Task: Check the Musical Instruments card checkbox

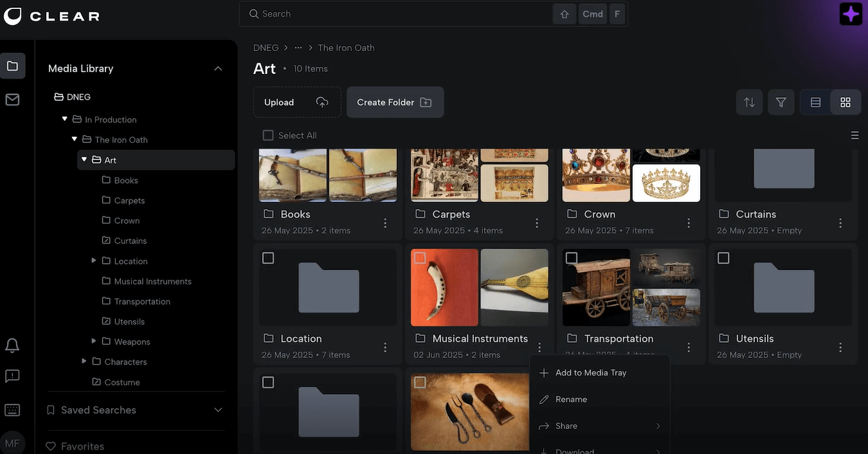Action: [x=420, y=258]
